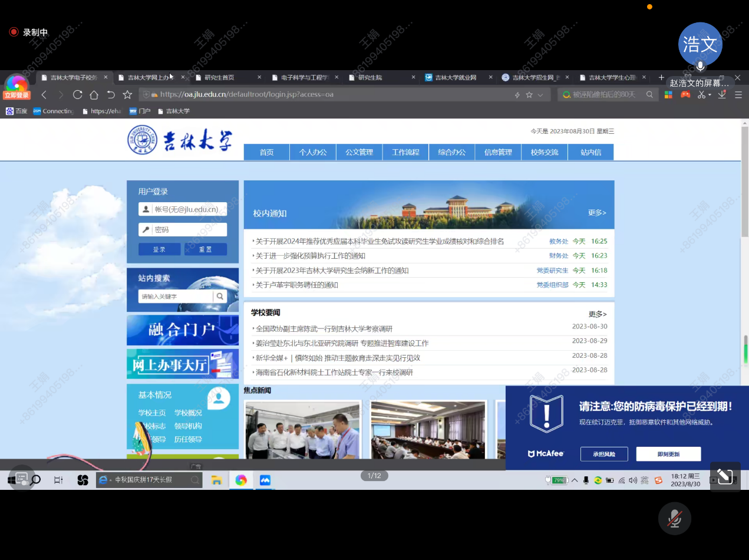Expand hidden system tray icons chevron

pos(575,480)
